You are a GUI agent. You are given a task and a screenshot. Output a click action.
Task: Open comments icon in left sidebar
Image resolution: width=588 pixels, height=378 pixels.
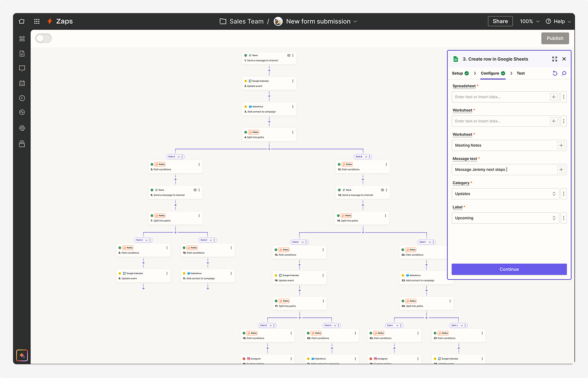[22, 68]
